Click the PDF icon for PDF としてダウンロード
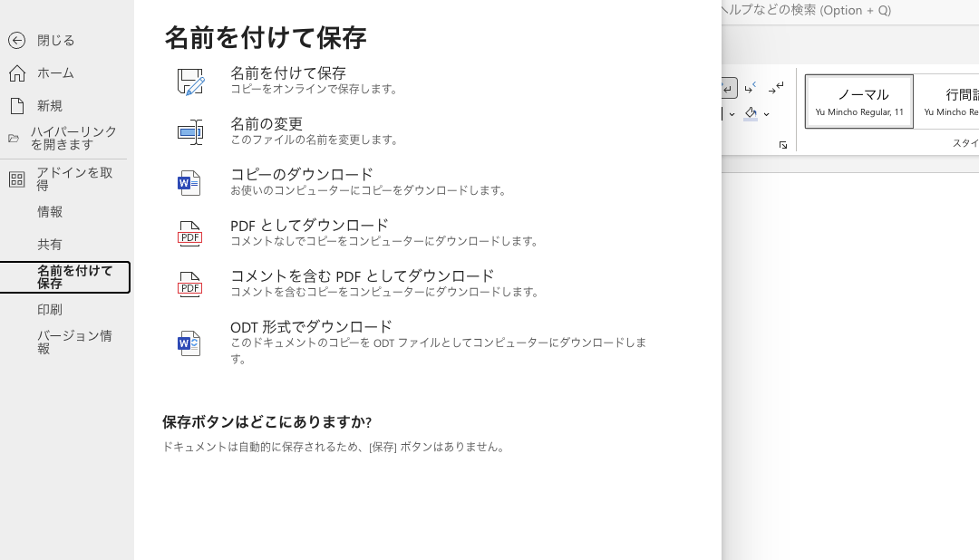The image size is (979, 560). 189,234
